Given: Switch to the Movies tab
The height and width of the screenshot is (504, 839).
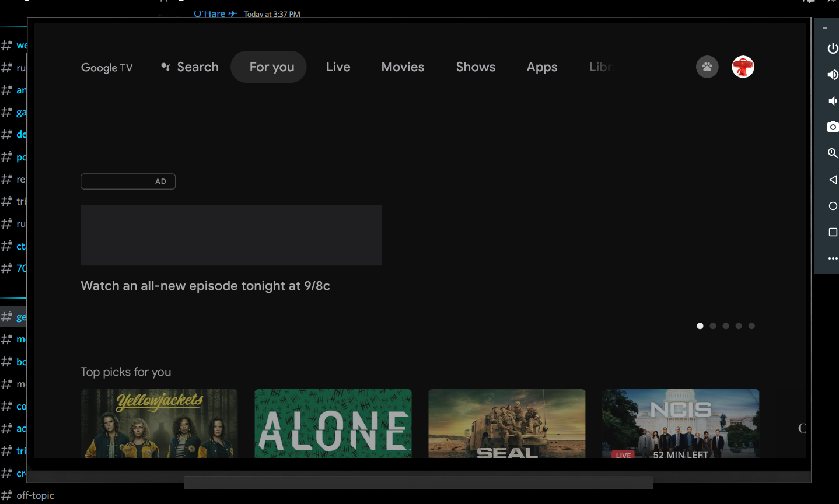Looking at the screenshot, I should point(403,67).
